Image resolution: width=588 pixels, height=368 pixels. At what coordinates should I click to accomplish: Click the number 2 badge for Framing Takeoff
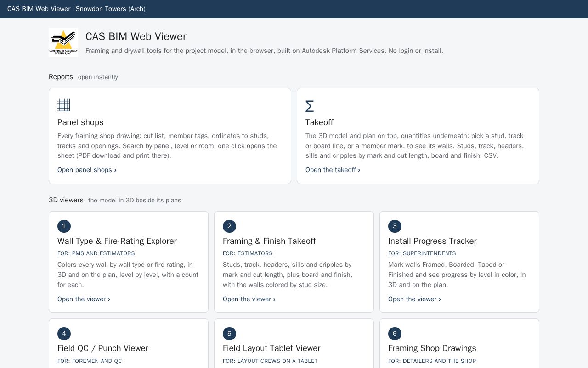pos(229,226)
